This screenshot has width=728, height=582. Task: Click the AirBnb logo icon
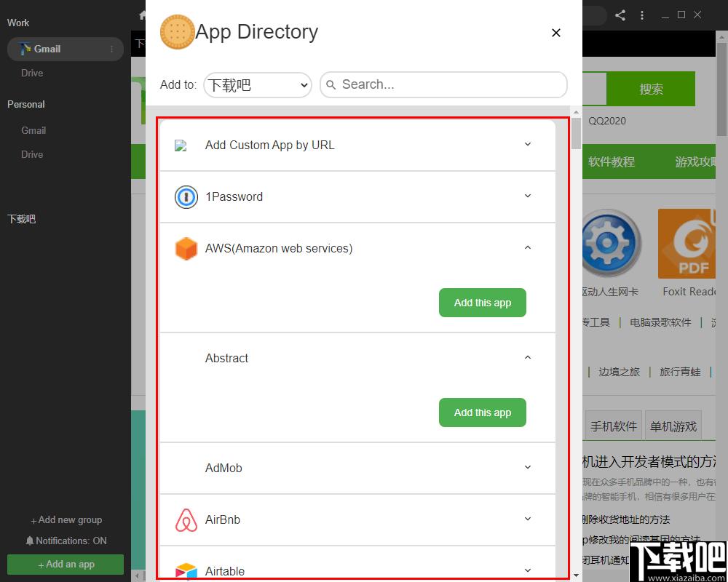(186, 520)
